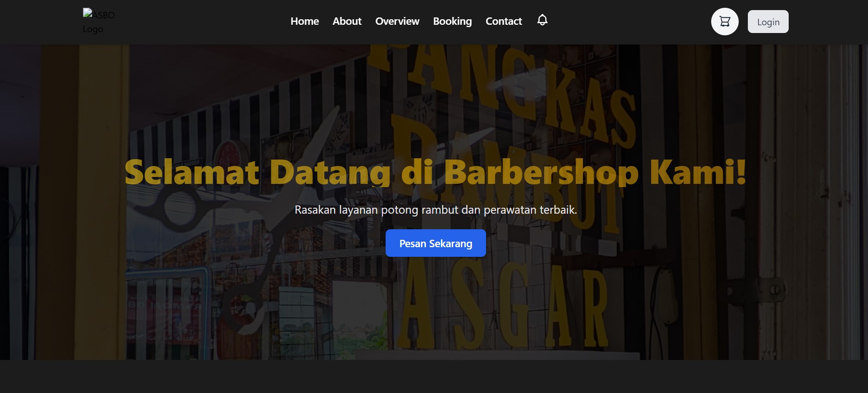
Task: Navigate to Overview
Action: (397, 21)
